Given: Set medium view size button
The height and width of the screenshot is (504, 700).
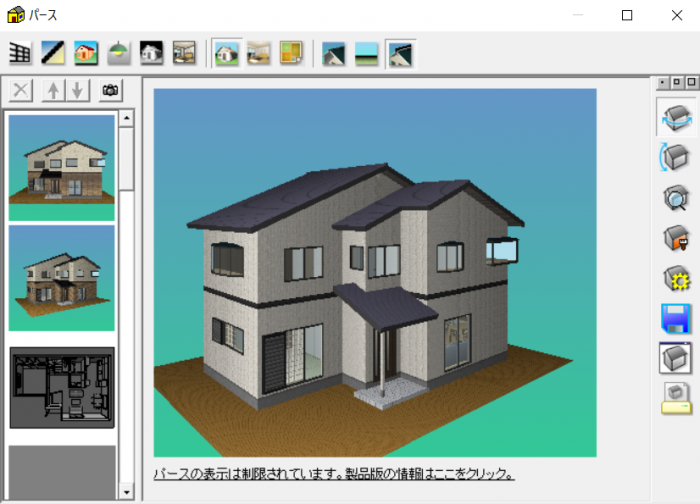Looking at the screenshot, I should (x=677, y=83).
